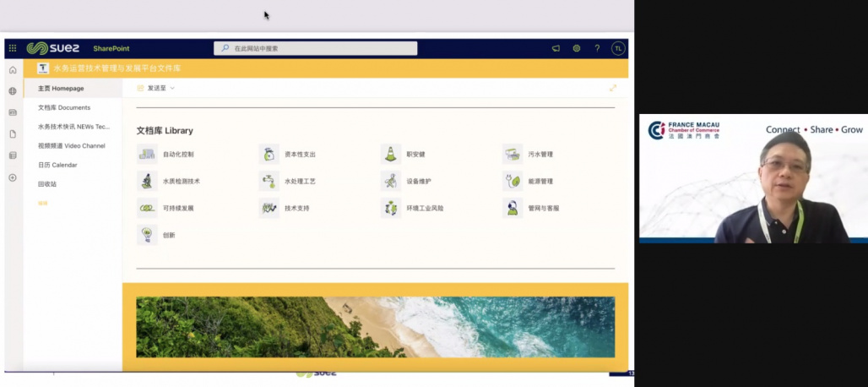Open the SharePoint app launcher waffle
Screen dimensions: 868x387
(13, 49)
